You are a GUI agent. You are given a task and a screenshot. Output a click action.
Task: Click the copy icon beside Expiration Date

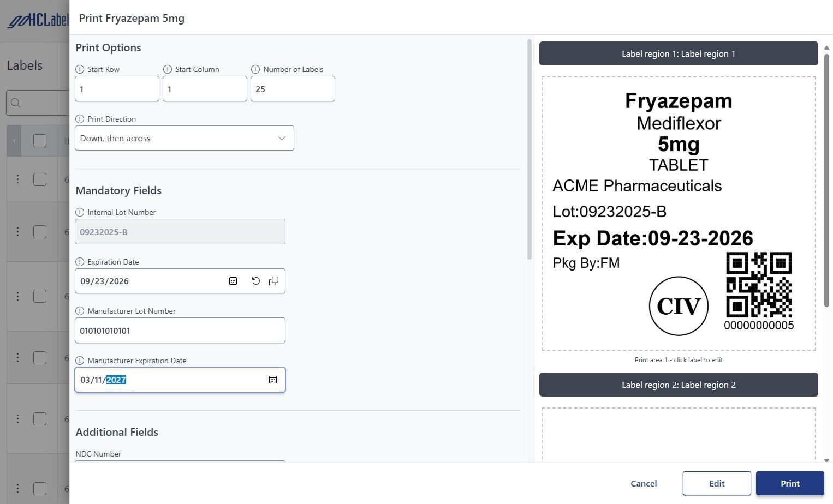274,281
